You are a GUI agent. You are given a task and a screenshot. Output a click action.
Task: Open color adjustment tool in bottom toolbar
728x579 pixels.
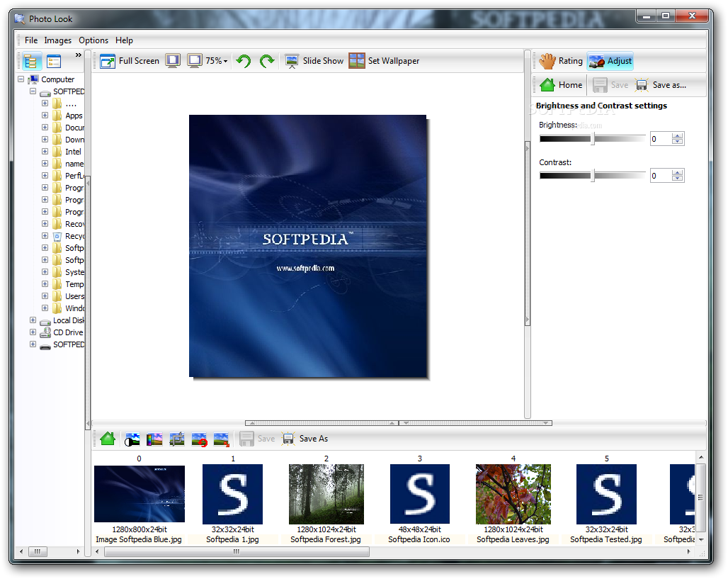coord(154,439)
